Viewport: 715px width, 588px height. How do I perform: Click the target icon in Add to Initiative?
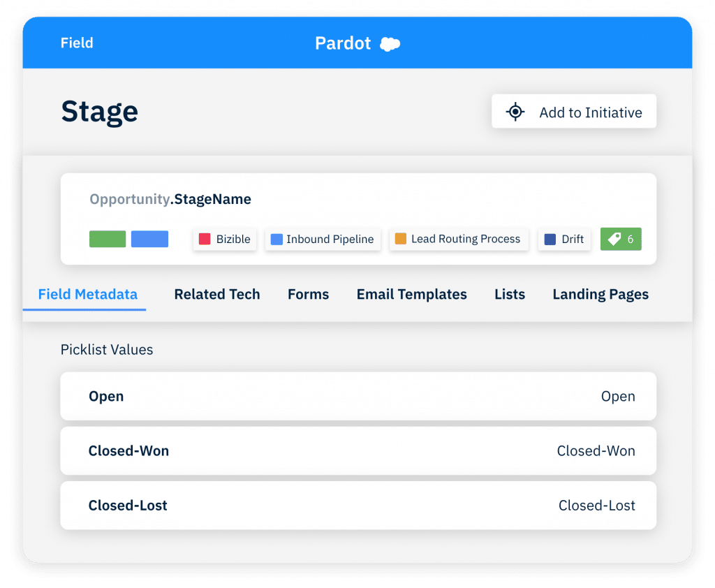515,112
